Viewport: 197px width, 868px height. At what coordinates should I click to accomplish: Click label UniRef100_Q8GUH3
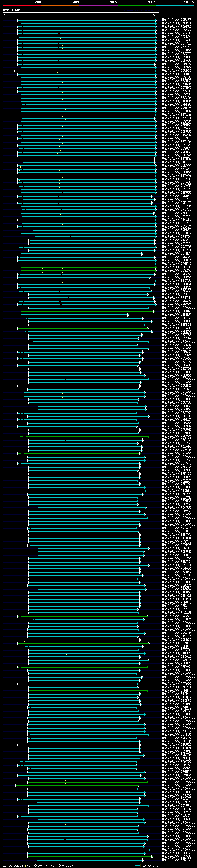[176, 321]
